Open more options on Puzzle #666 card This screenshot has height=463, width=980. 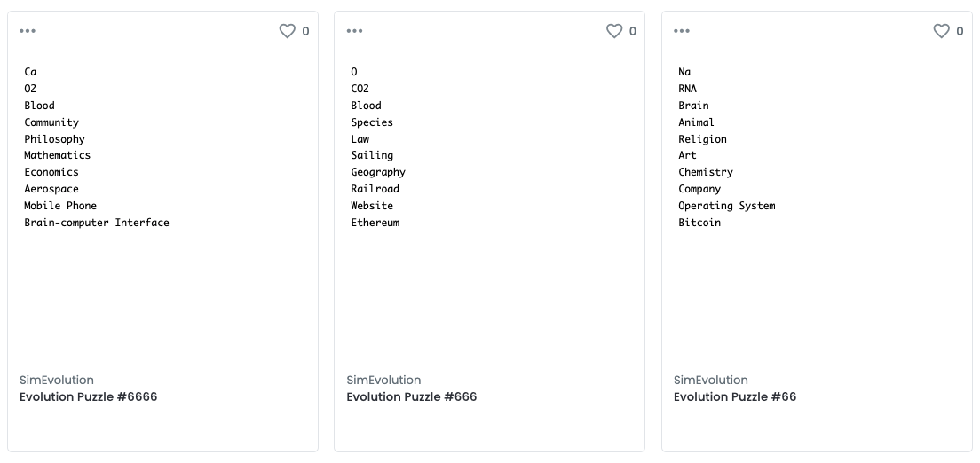point(355,31)
